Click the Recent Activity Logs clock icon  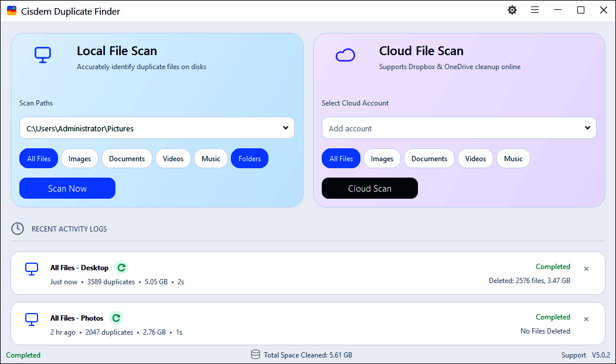point(17,229)
